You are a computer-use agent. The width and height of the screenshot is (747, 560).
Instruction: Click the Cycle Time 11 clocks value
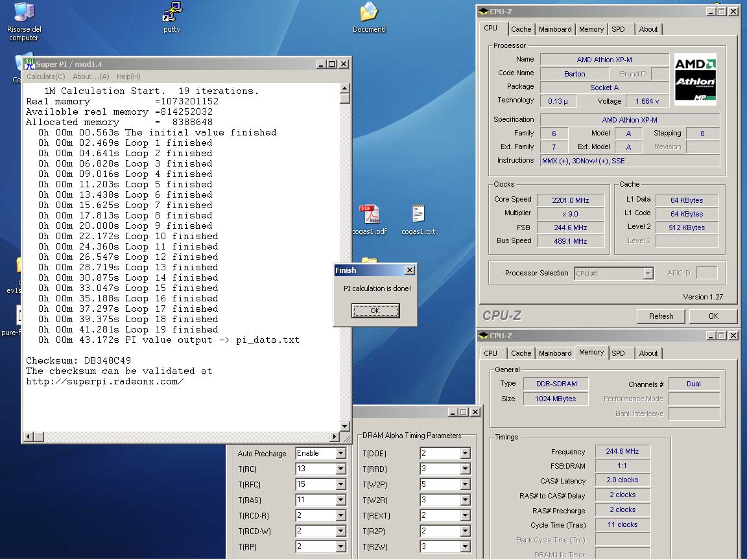tap(622, 525)
